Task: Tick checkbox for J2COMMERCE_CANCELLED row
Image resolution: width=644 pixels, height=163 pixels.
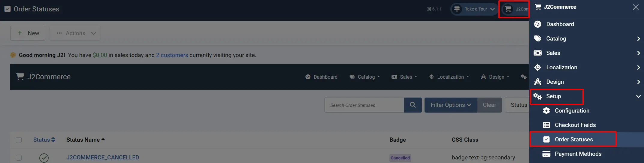Action: [19, 158]
